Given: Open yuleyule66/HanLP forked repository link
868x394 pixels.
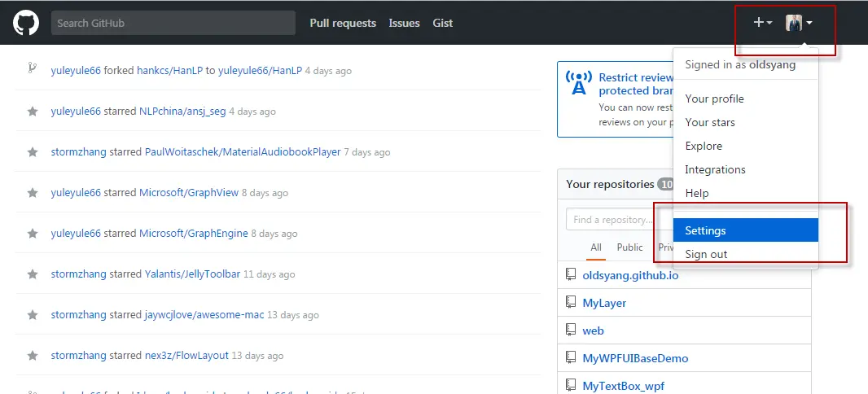Looking at the screenshot, I should 261,70.
